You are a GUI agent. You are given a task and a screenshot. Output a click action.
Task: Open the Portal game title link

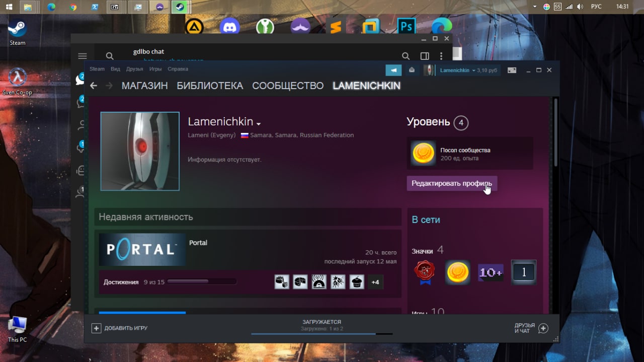click(198, 243)
